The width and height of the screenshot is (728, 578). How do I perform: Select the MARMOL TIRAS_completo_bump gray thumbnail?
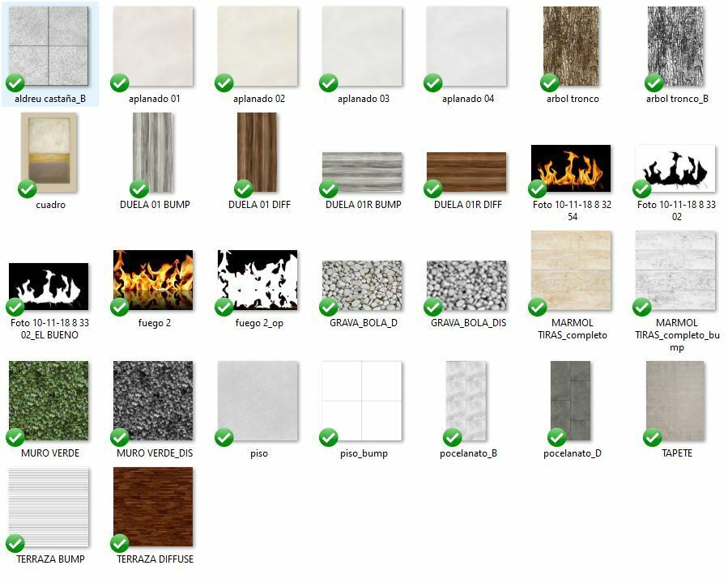click(675, 270)
